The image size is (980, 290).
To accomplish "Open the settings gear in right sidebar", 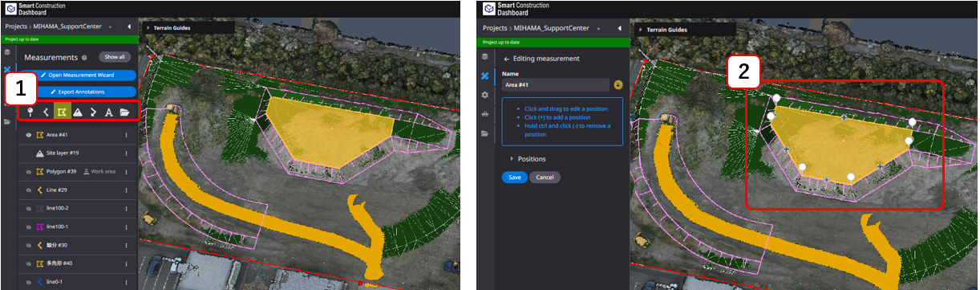I will coord(484,95).
